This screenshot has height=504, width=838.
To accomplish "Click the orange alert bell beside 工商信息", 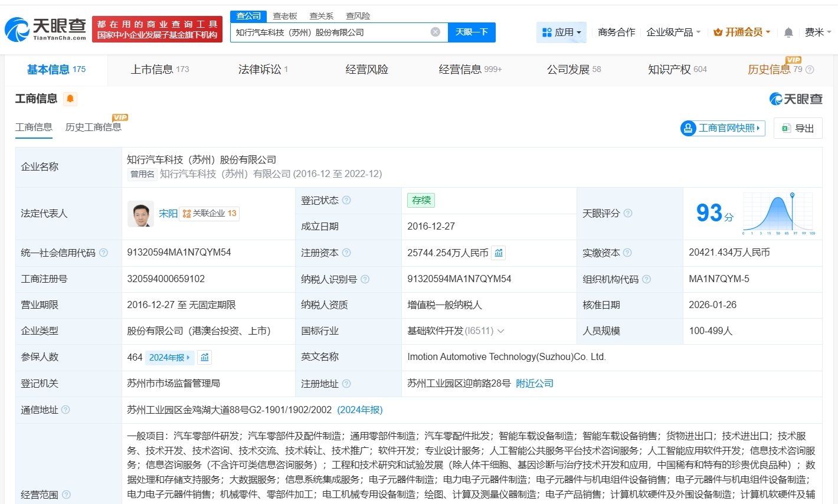I will pos(70,99).
